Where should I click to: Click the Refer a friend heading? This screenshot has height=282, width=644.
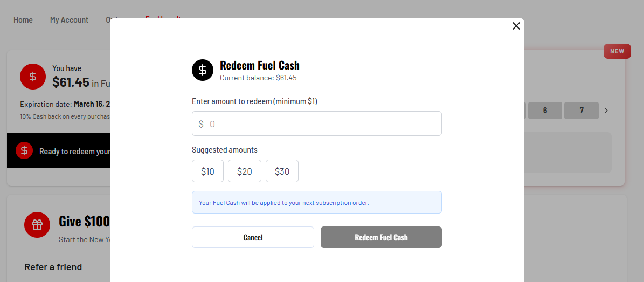(x=53, y=267)
